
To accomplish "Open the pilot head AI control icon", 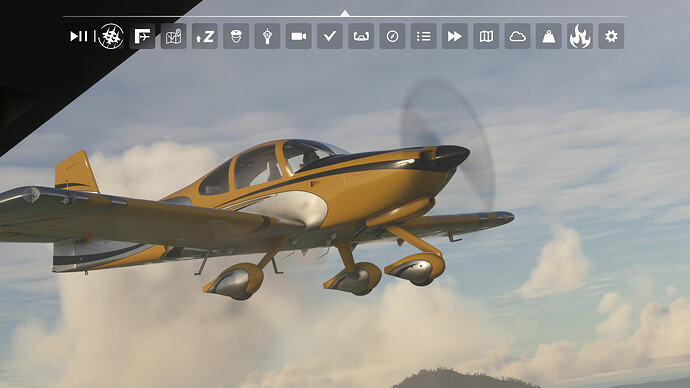I will pos(236,36).
